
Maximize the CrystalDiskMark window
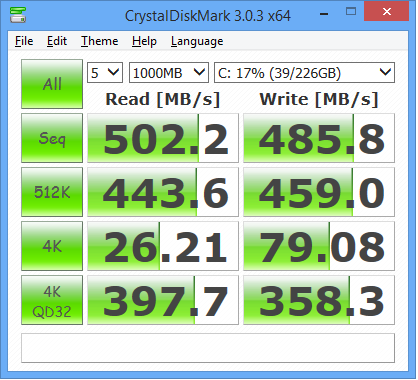pos(351,12)
